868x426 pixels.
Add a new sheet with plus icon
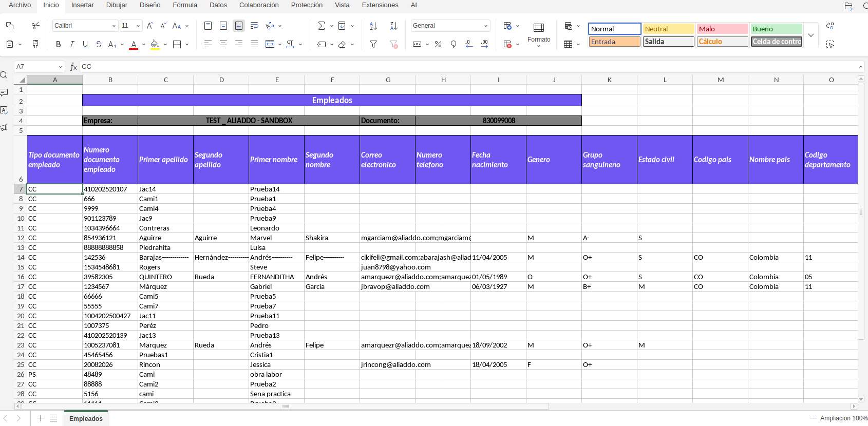[x=41, y=418]
